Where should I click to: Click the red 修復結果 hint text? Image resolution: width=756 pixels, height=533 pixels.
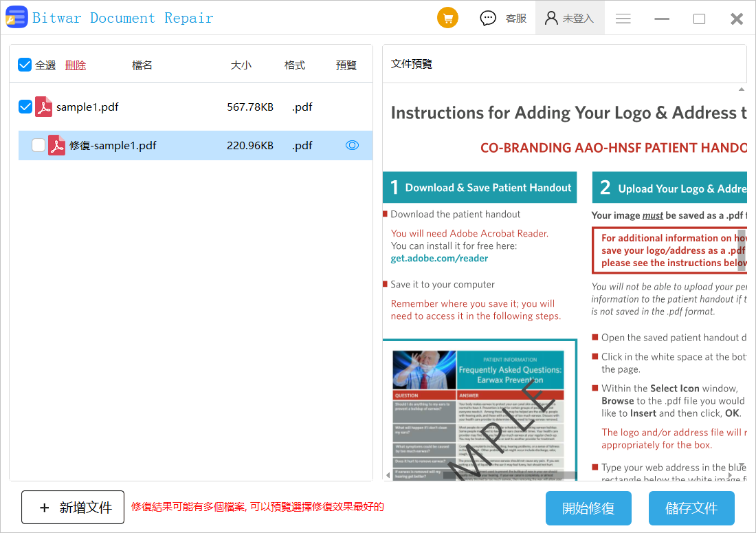coord(258,507)
